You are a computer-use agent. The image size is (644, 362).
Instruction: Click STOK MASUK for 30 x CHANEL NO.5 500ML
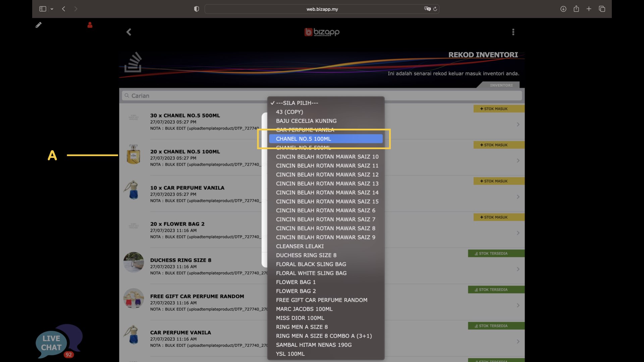click(x=499, y=109)
